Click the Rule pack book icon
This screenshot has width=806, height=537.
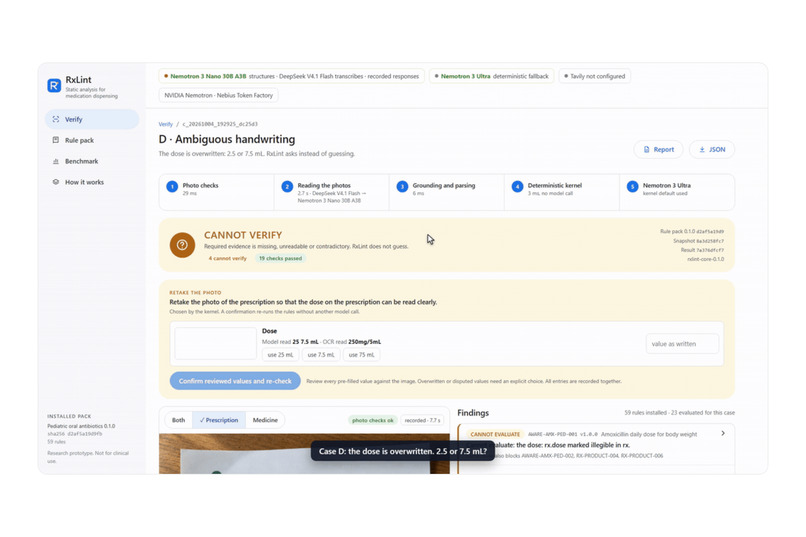(x=56, y=140)
